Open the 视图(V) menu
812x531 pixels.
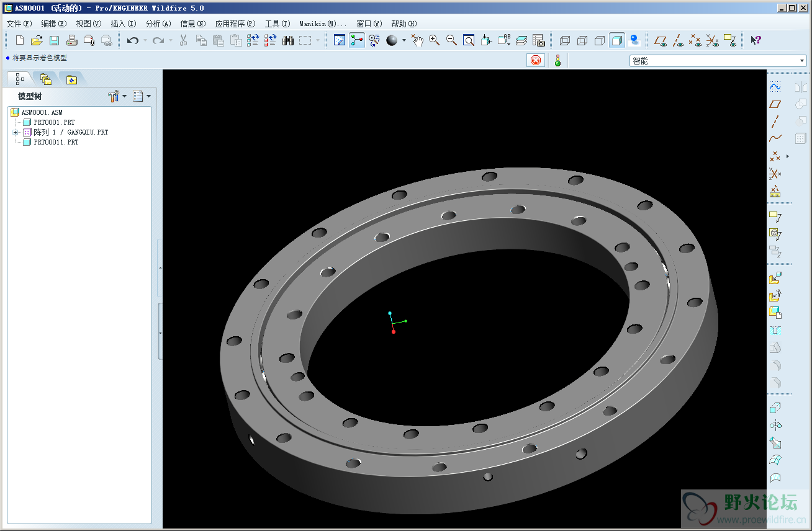coord(88,24)
